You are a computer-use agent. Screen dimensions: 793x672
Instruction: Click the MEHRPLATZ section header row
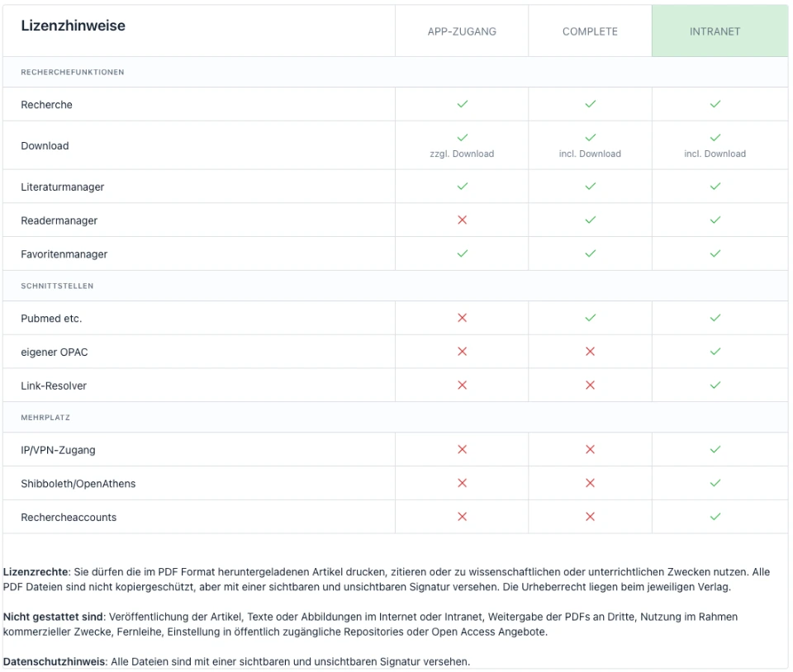pos(46,418)
